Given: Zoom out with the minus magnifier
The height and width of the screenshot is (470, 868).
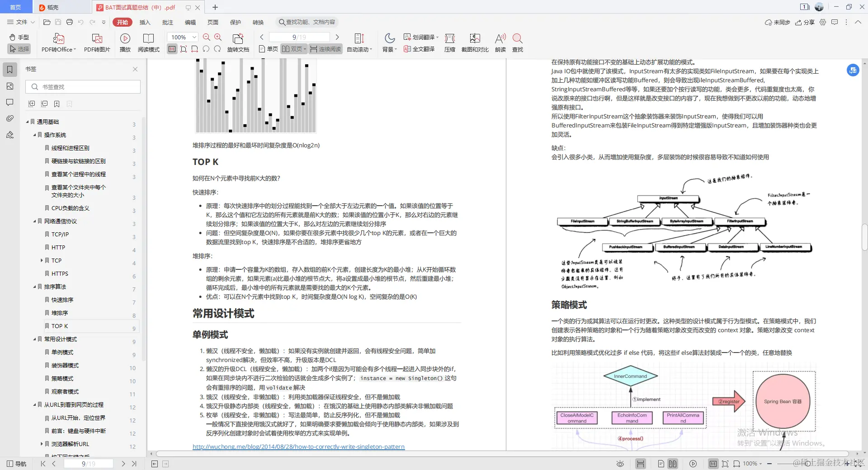Looking at the screenshot, I should tap(207, 37).
